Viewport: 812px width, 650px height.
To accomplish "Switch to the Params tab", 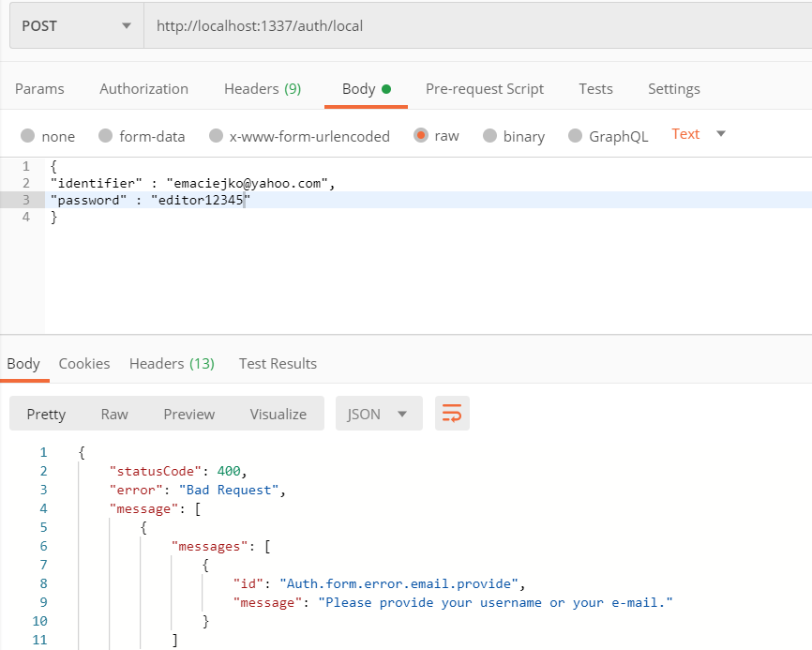I will [39, 88].
